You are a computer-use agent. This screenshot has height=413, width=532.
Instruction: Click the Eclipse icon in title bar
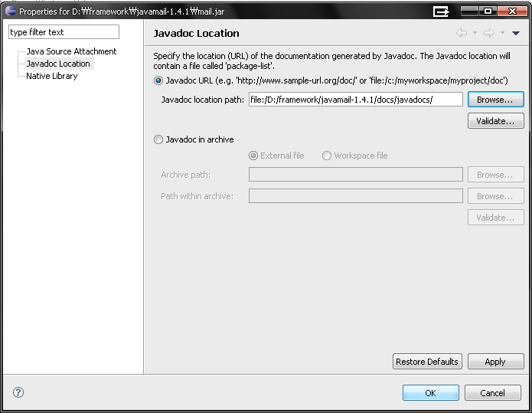click(11, 11)
